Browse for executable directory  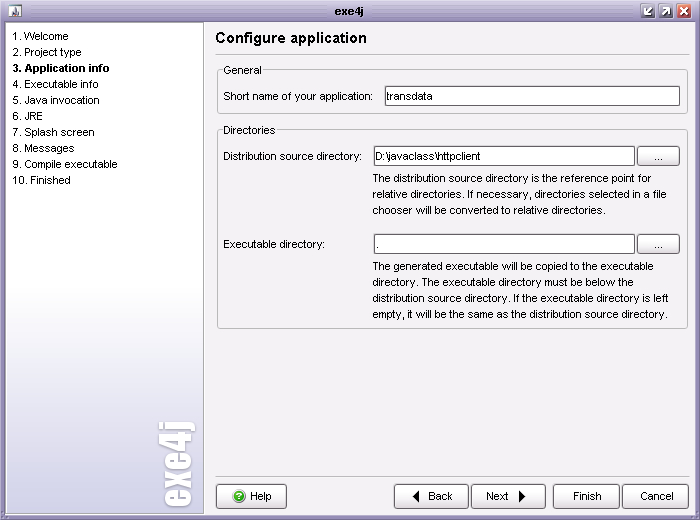(x=658, y=244)
